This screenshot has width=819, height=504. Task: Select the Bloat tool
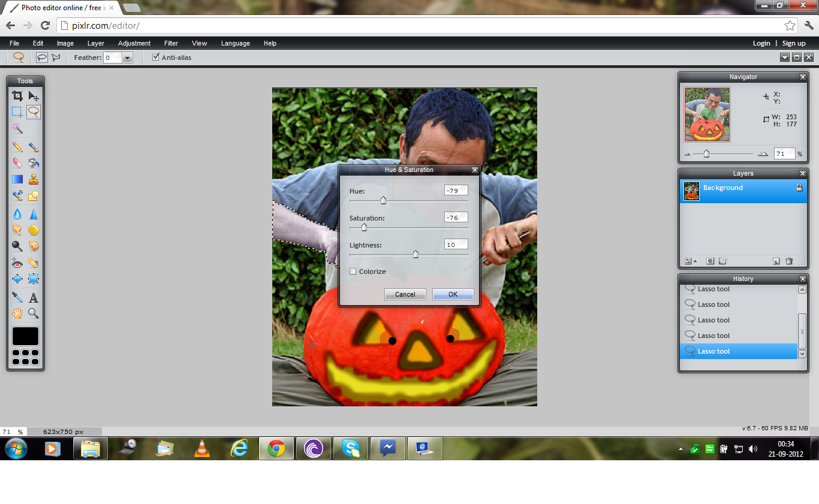[x=17, y=279]
